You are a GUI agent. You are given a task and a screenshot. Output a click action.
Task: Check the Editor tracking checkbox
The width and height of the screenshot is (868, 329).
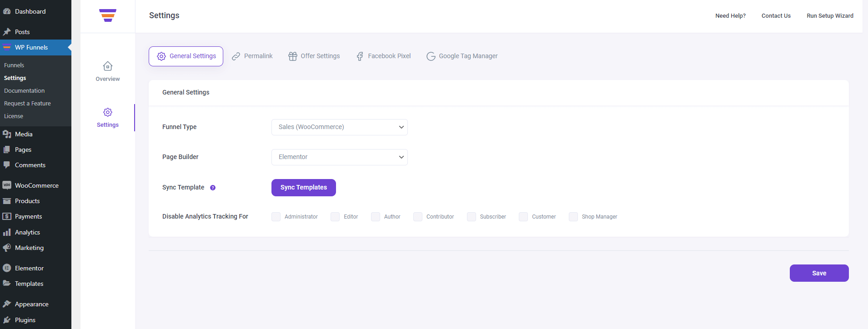click(x=335, y=217)
